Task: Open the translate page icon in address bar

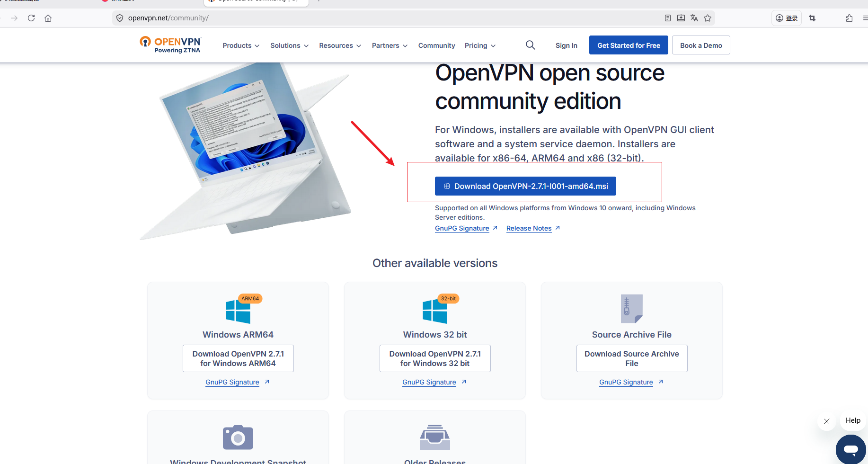Action: [694, 18]
